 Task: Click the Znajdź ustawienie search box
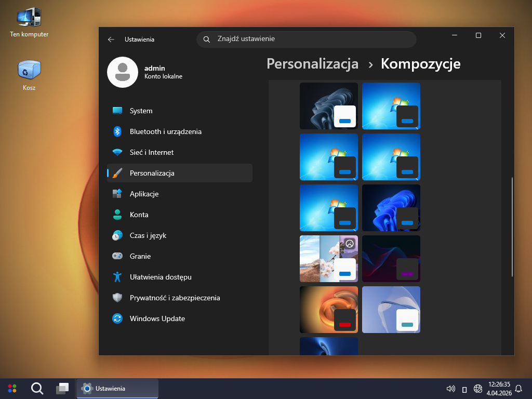click(307, 39)
